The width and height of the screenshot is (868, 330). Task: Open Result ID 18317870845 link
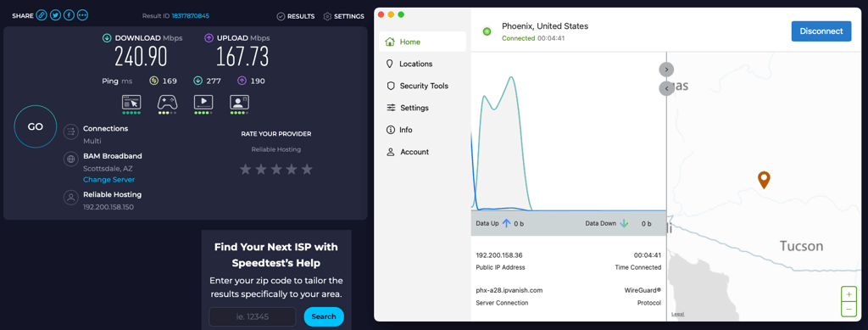[191, 16]
